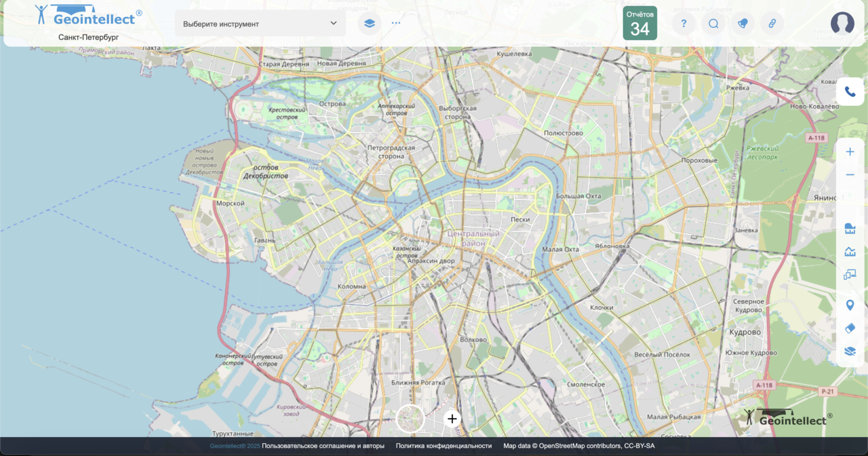Zoom in the map with plus button
The image size is (868, 456).
[x=850, y=152]
